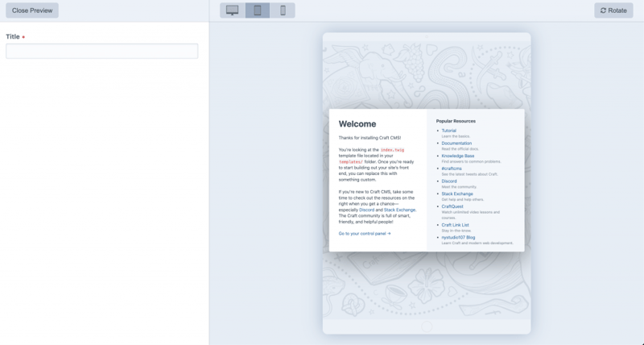644x345 pixels.
Task: Choose the phone device preview icon
Action: pos(283,10)
